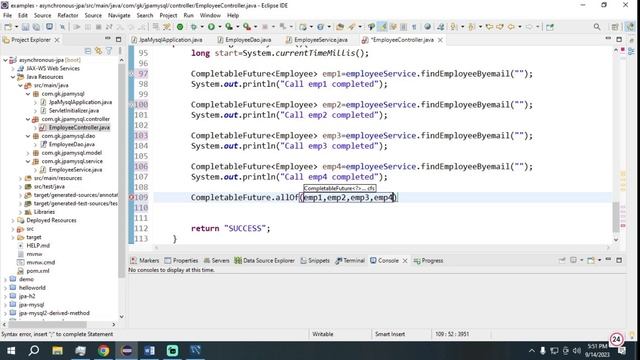640x360 pixels.
Task: Open the File menu
Action: 7,16
